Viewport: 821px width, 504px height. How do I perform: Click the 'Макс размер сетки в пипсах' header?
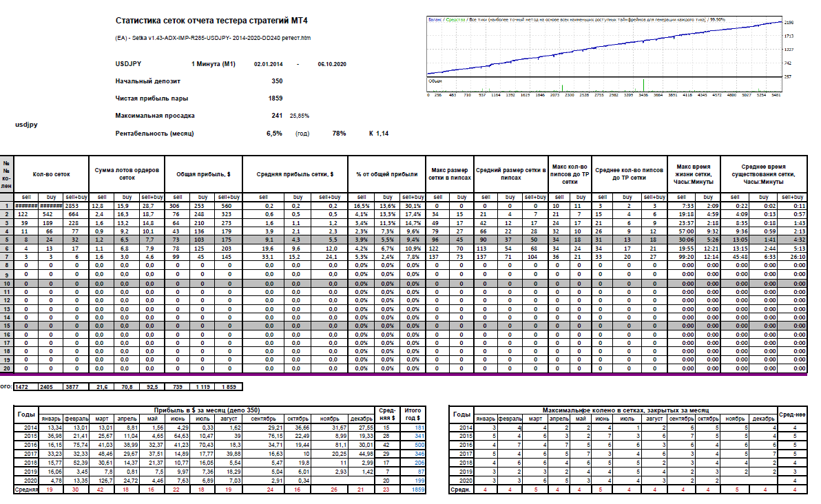click(450, 174)
